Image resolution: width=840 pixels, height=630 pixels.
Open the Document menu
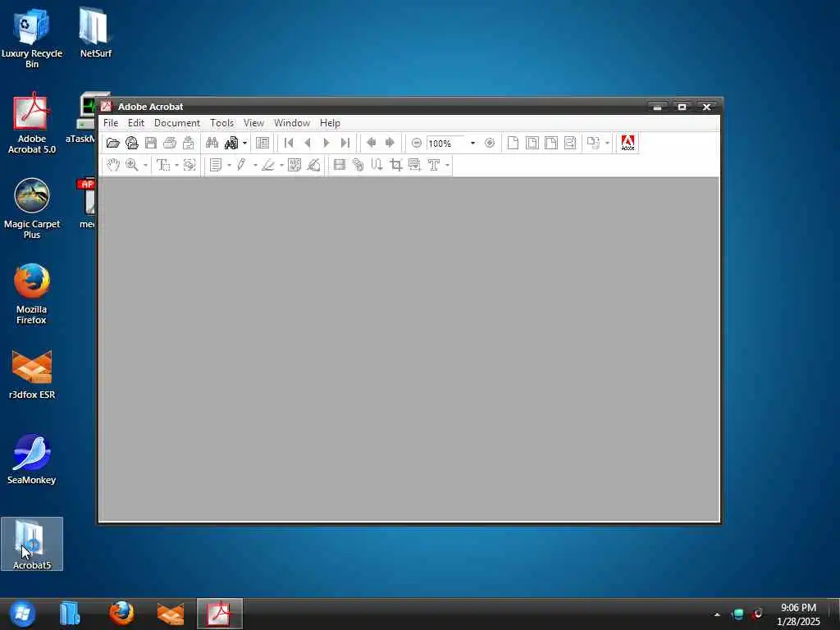pyautogui.click(x=177, y=123)
